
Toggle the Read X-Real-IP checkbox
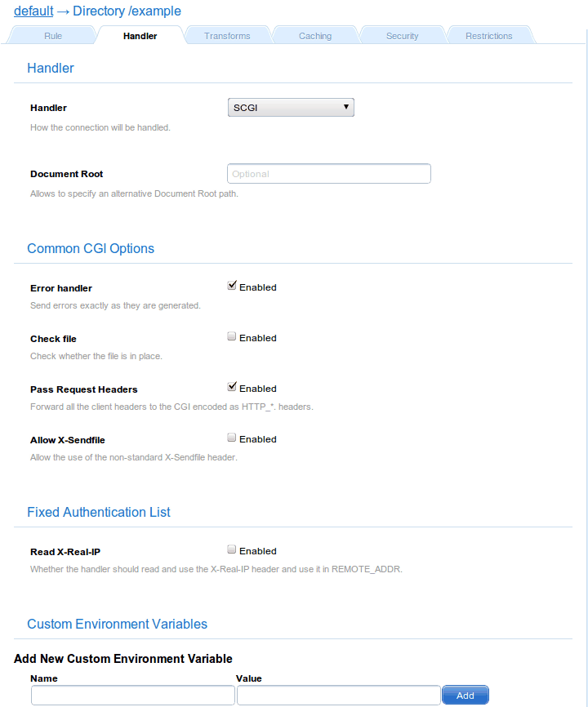(x=232, y=550)
